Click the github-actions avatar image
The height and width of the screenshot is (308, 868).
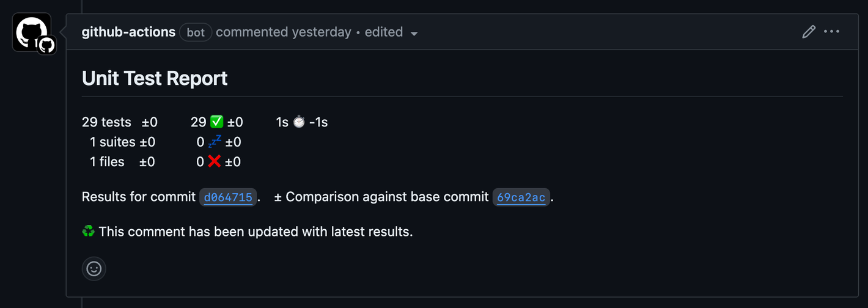coord(32,32)
